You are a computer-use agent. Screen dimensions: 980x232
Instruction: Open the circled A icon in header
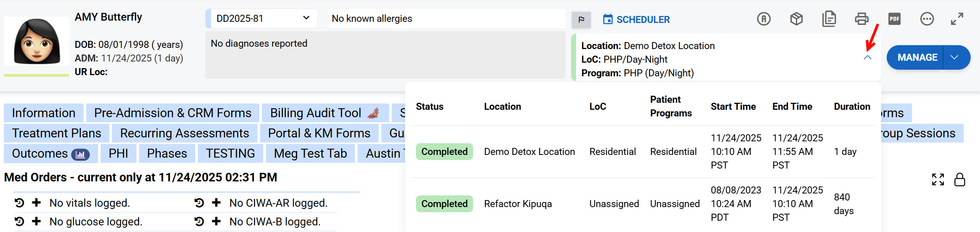click(763, 19)
